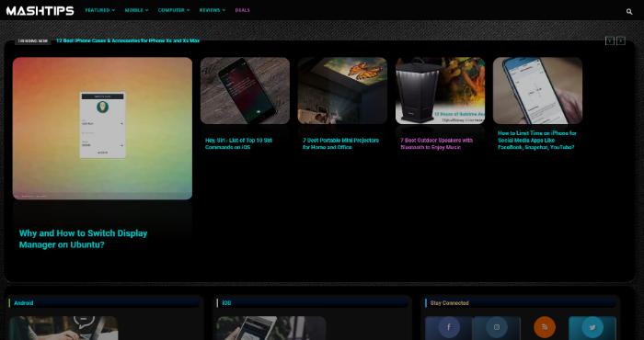Open the Twitter social icon
644x340 pixels.
pyautogui.click(x=592, y=327)
